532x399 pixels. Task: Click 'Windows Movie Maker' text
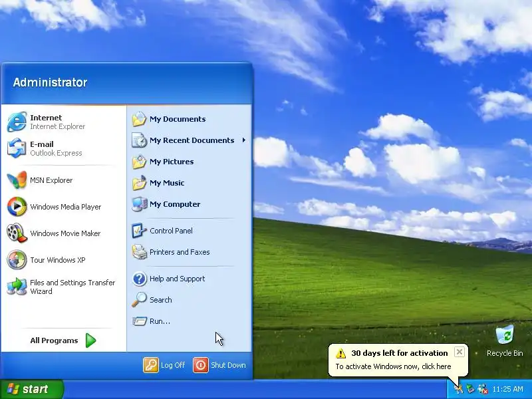(65, 233)
